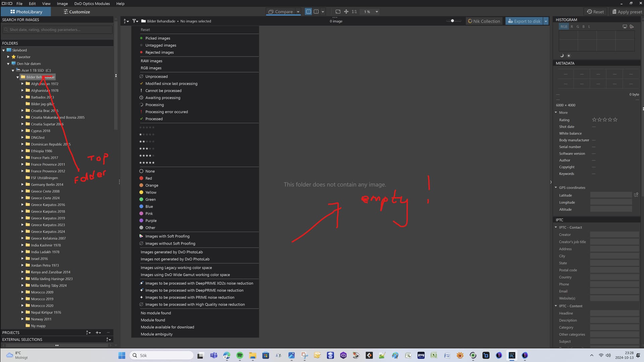
Task: Open Spotify from the taskbar
Action: [x=239, y=355]
